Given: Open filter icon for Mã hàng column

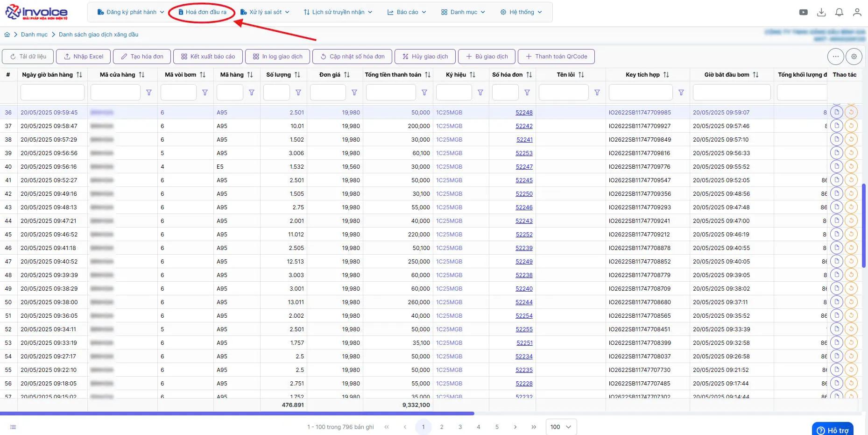Looking at the screenshot, I should tap(252, 93).
